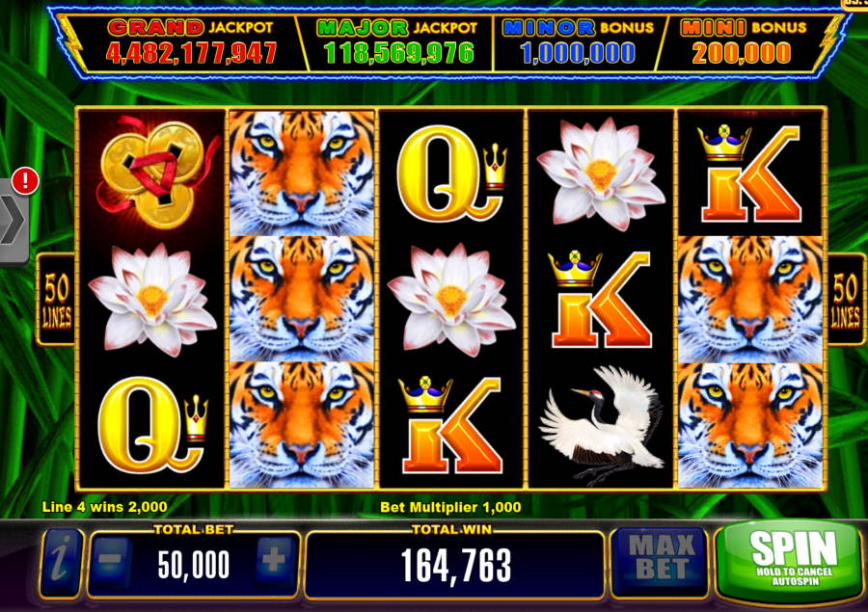The image size is (868, 612).
Task: Click the left 50 Lines indicator
Action: (57, 300)
